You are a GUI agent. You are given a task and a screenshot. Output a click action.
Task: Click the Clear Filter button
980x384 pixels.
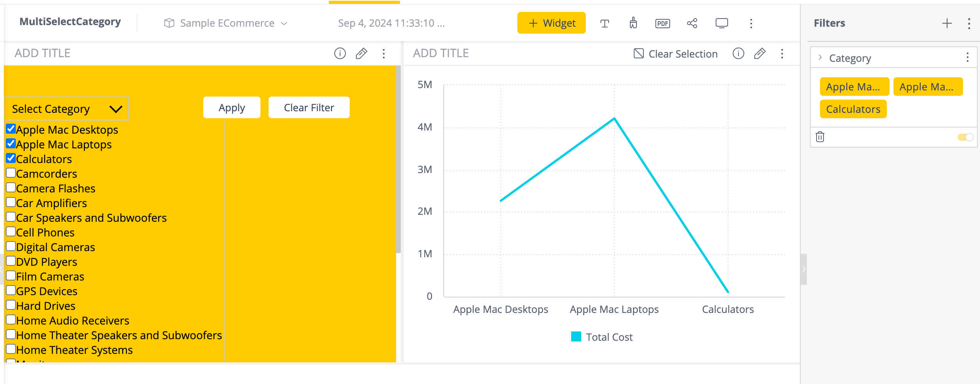click(309, 108)
